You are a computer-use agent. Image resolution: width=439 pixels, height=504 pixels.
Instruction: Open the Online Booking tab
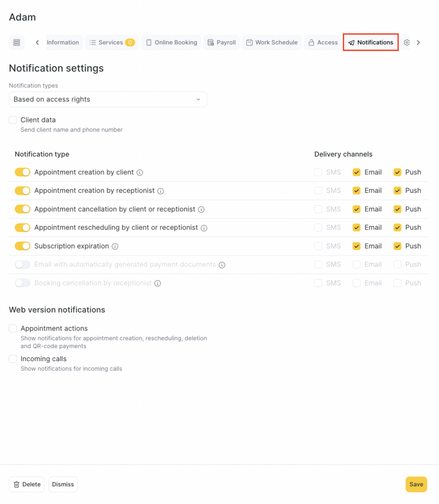point(171,43)
